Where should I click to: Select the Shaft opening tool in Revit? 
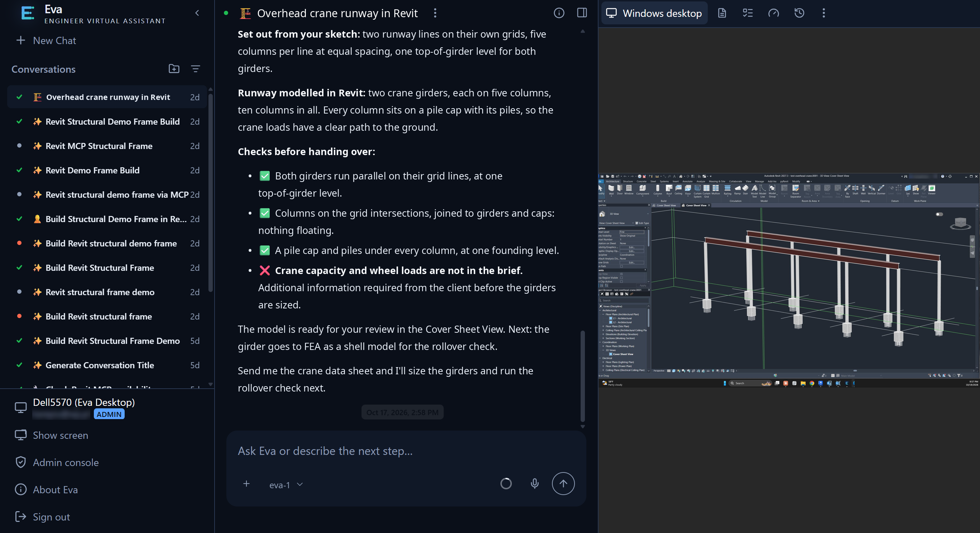855,190
